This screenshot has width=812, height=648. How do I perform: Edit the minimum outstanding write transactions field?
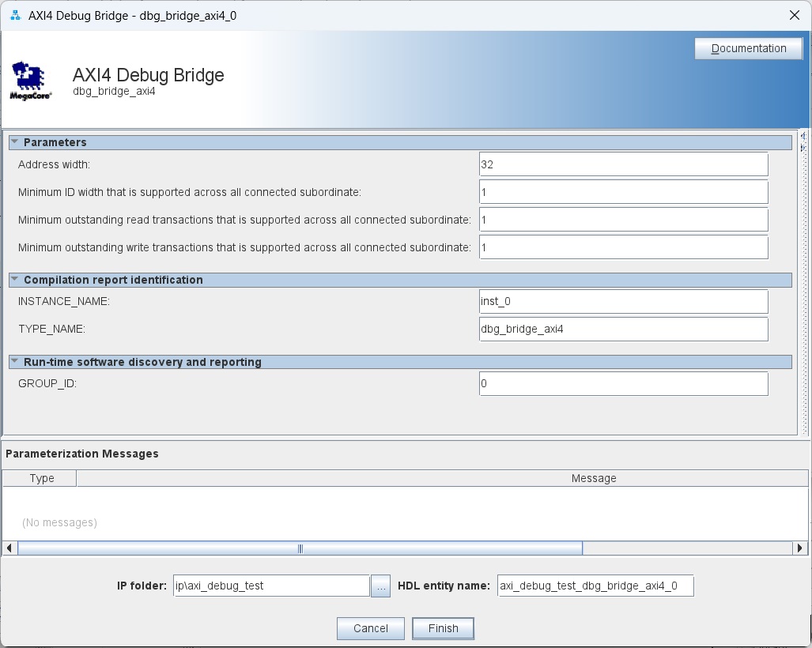[x=624, y=247]
